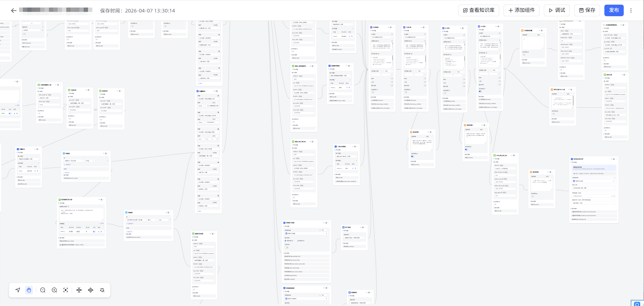Collapse the AI 对话1 node with its chevron
The image size is (644, 306).
496,26
